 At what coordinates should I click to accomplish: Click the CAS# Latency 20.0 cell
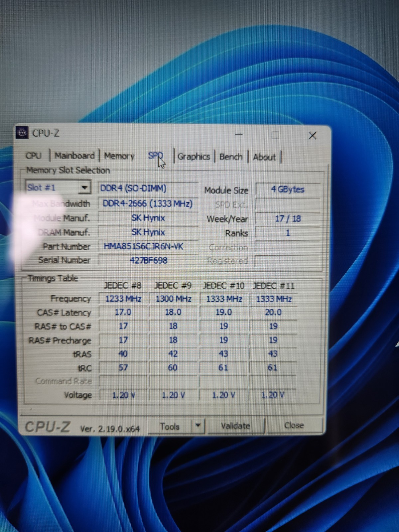click(x=273, y=312)
